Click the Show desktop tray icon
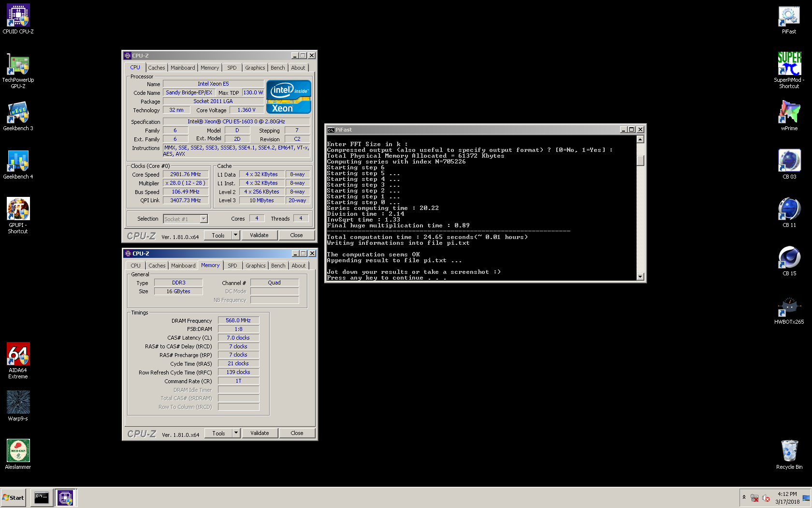 [x=806, y=498]
